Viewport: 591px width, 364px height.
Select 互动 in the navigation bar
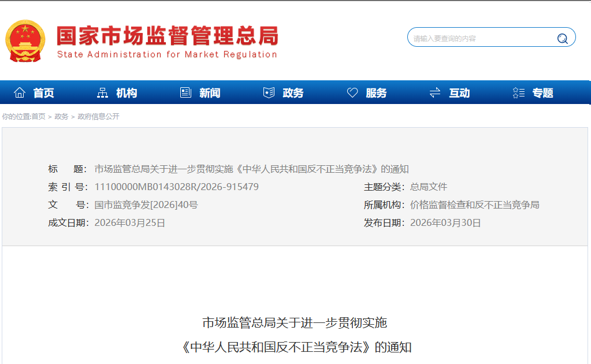click(459, 93)
